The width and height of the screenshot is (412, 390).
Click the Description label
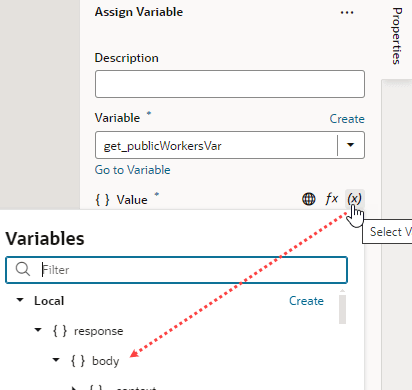pos(127,58)
